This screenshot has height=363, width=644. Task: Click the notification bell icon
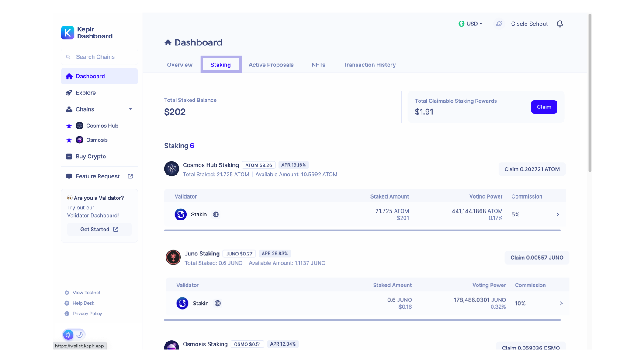pyautogui.click(x=560, y=24)
